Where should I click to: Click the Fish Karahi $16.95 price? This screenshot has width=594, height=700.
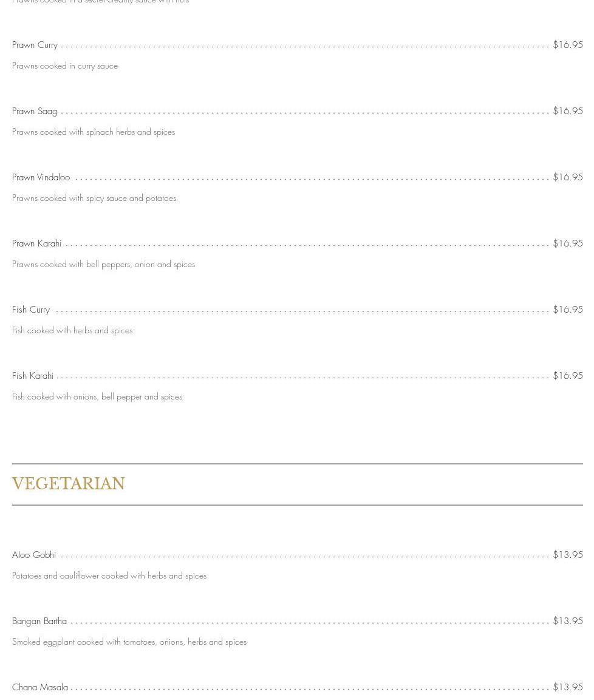click(567, 376)
